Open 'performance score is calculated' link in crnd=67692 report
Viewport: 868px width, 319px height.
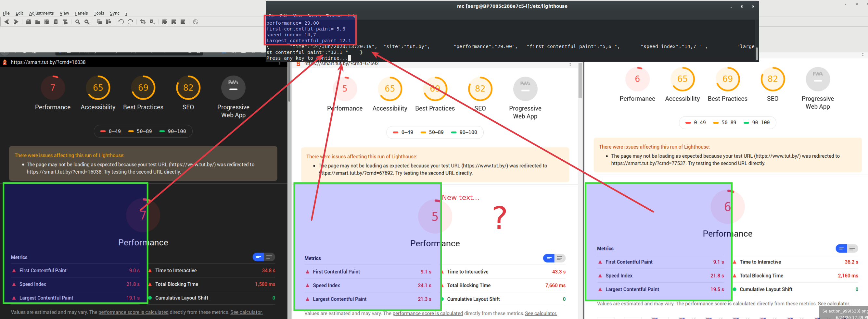tap(428, 313)
